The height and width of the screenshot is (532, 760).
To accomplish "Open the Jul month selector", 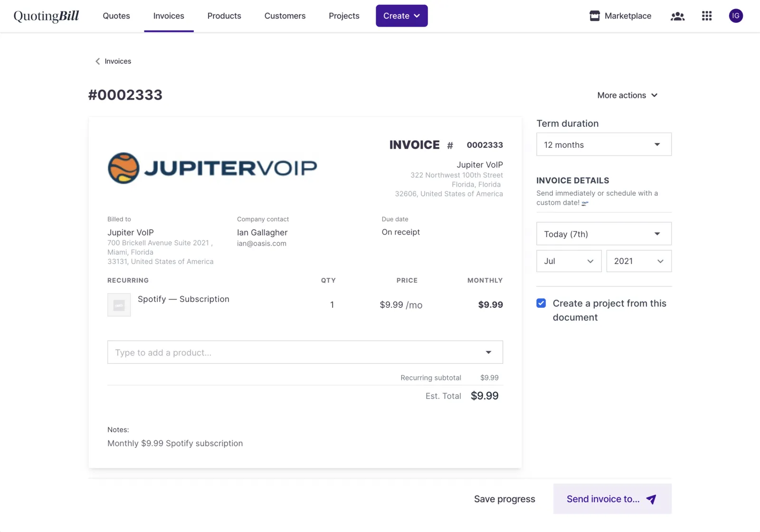I will coord(569,261).
